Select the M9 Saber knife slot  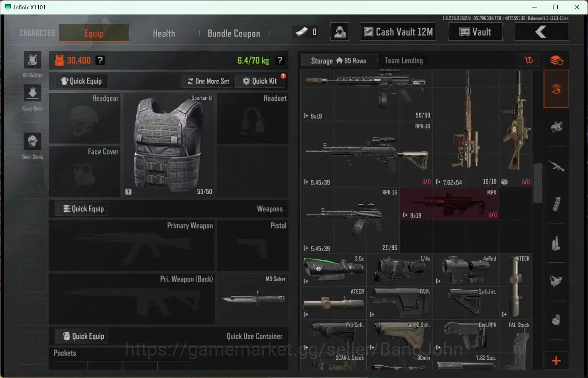click(x=252, y=299)
